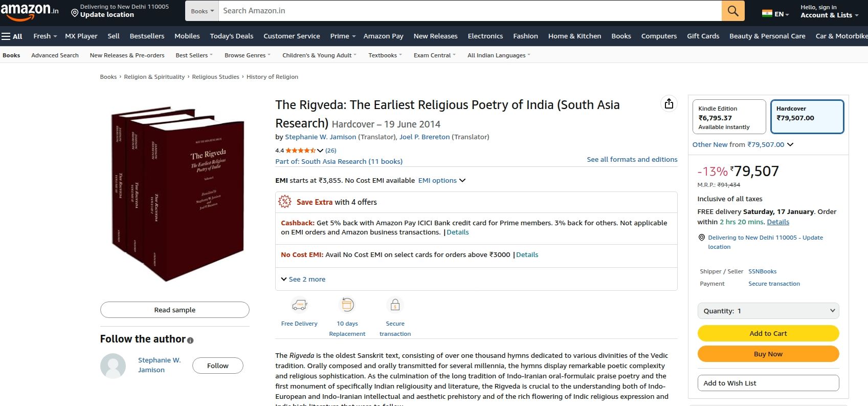Image resolution: width=868 pixels, height=406 pixels.
Task: Click the search magnifier icon
Action: pos(732,11)
